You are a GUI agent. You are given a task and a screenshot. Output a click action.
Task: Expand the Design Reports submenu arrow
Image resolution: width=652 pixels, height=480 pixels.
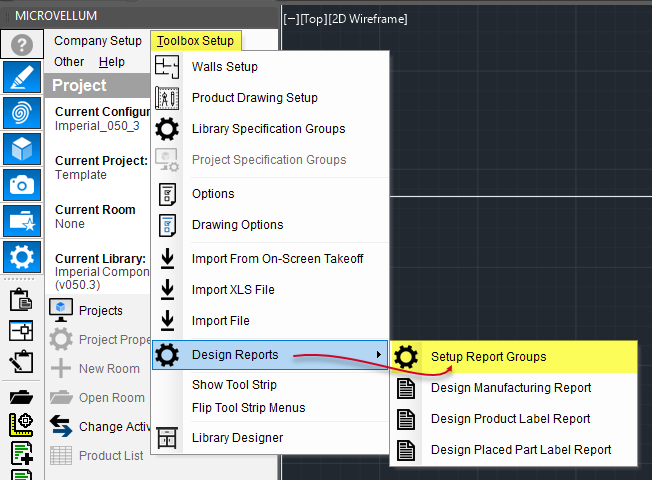(x=378, y=354)
